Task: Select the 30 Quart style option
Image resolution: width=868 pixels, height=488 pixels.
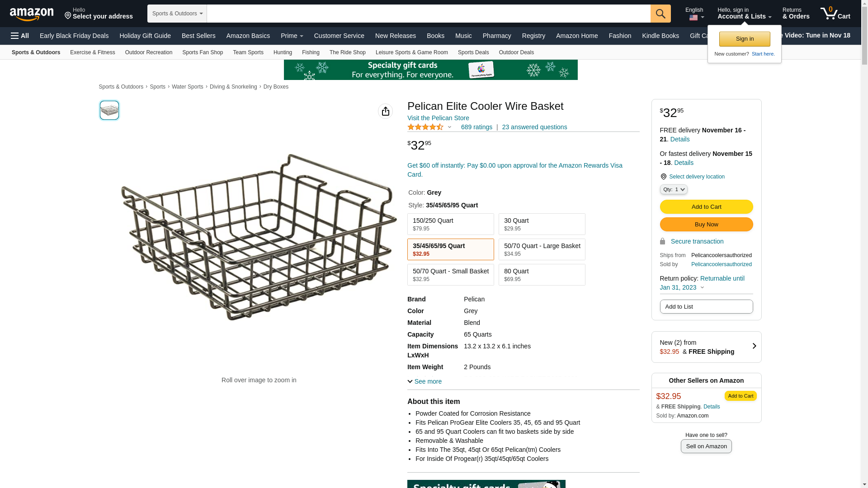Action: click(542, 224)
